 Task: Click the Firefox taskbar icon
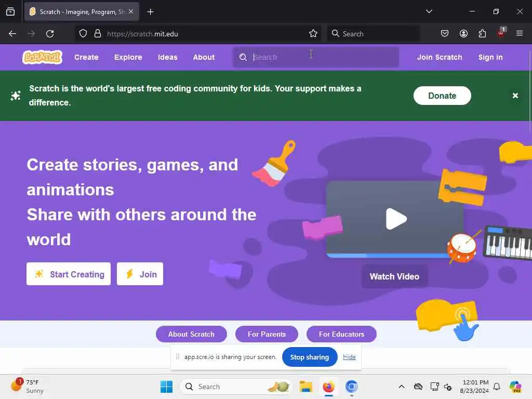(x=328, y=387)
